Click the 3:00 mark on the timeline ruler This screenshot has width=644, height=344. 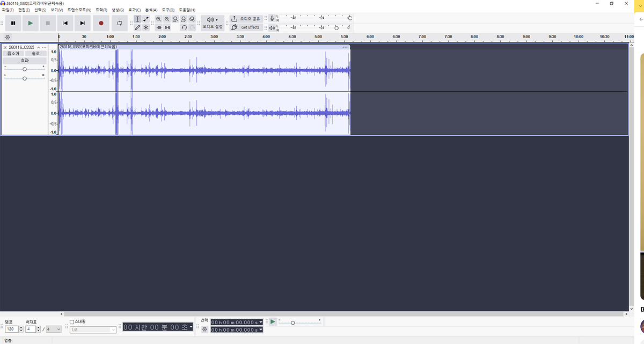(214, 36)
